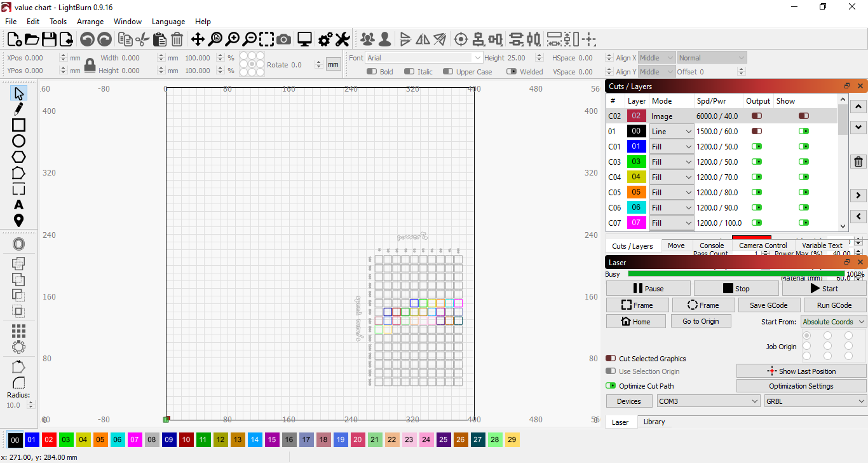Pick palette color swatch 02 red
Screen dimensions: 868x463
[x=49, y=439]
